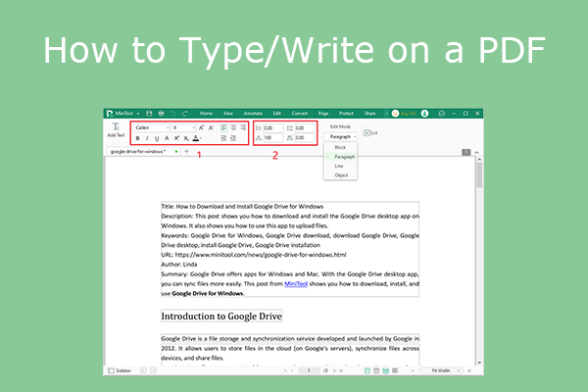This screenshot has width=588, height=392.
Task: Go to next page arrow
Action: 334,370
